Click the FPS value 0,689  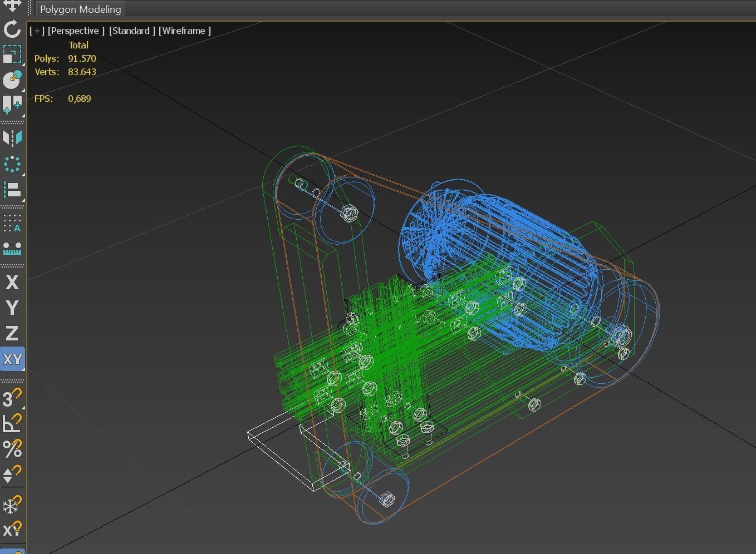coord(80,98)
